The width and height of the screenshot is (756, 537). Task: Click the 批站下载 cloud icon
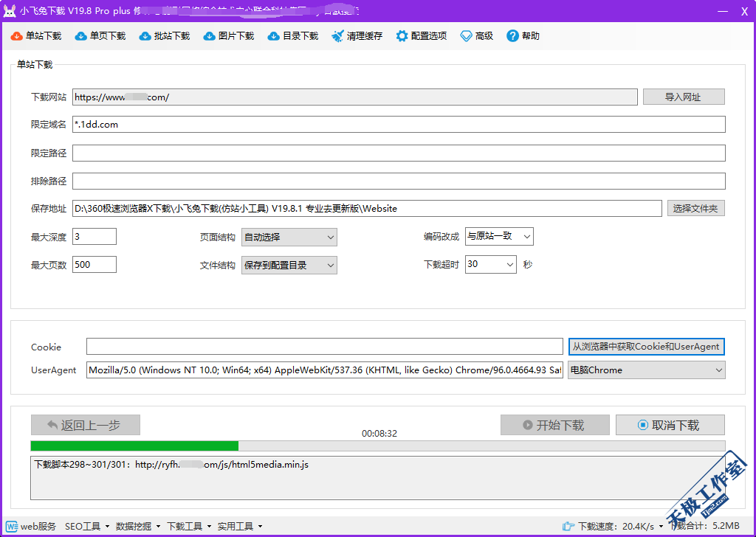(x=145, y=36)
